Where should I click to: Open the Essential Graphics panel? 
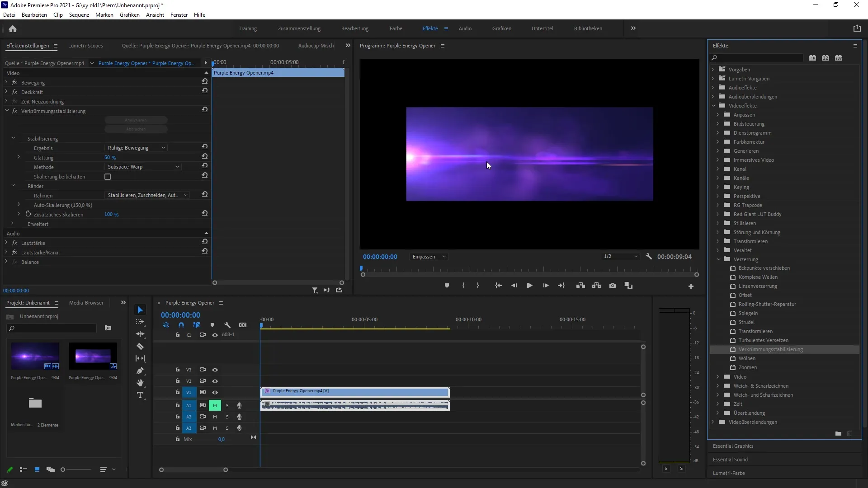tap(733, 446)
